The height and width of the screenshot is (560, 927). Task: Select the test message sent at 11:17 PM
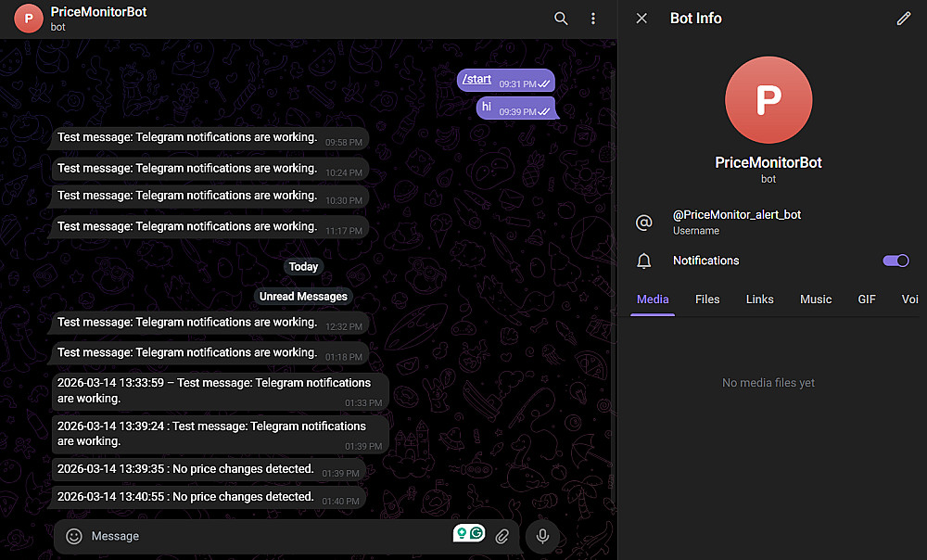[210, 227]
